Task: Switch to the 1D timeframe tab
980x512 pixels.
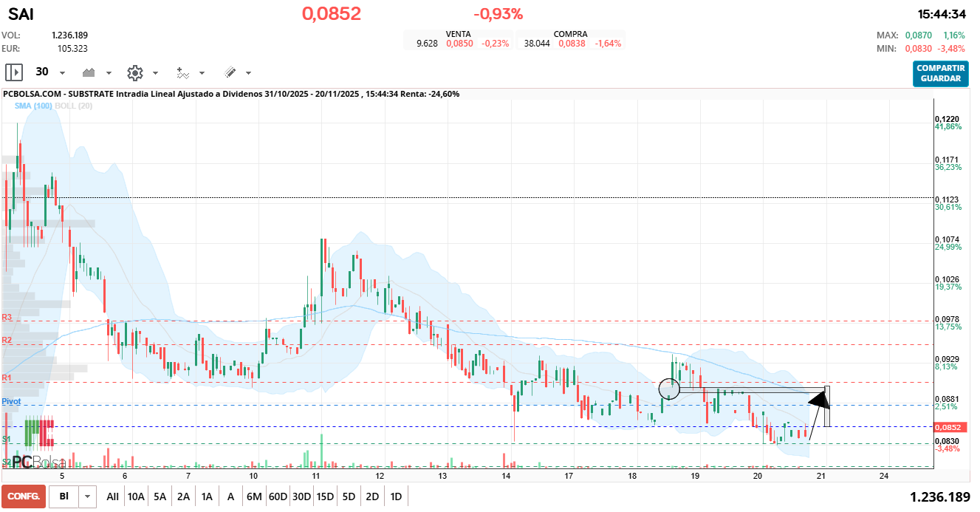Action: (397, 496)
